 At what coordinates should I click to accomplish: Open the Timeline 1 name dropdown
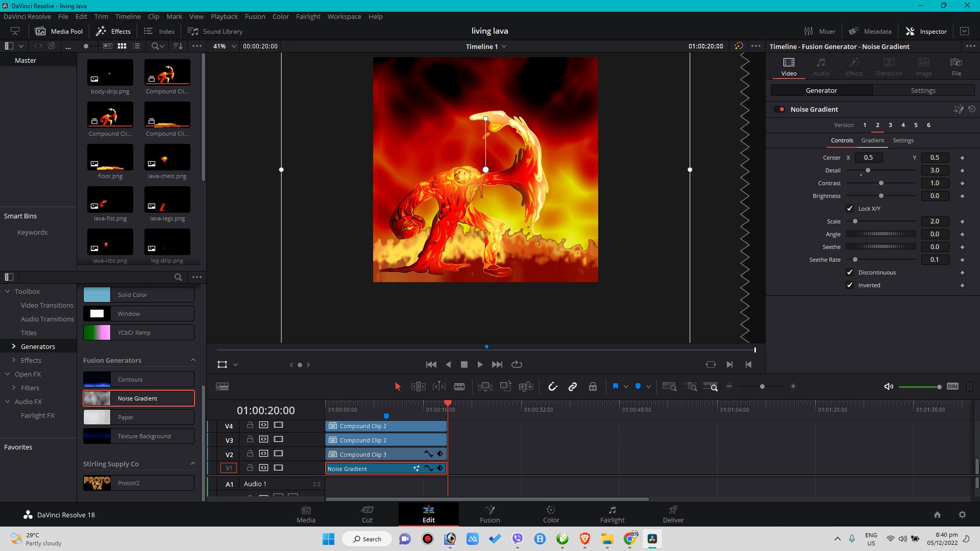click(504, 46)
